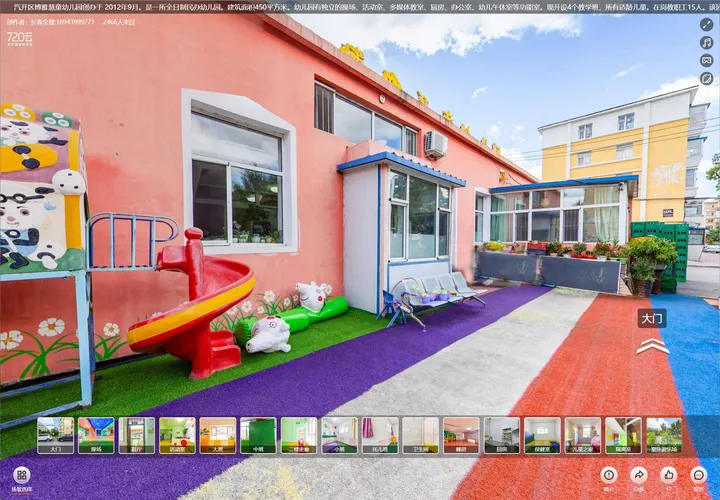Screen dimensions: 720x500
Task: Select the 睡房 scene thumbnail
Action: tap(461, 435)
